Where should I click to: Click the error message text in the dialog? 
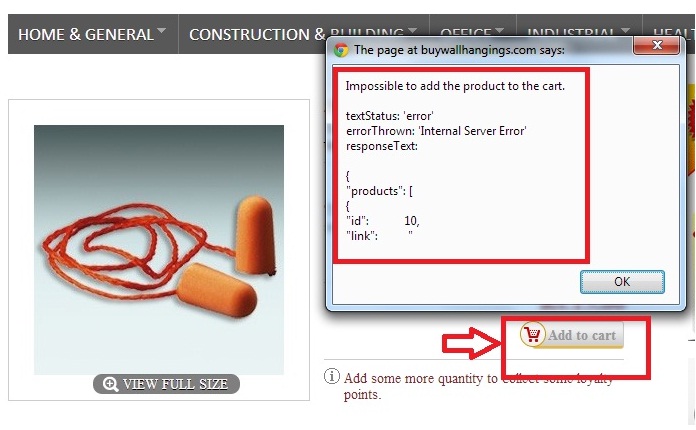pyautogui.click(x=455, y=86)
